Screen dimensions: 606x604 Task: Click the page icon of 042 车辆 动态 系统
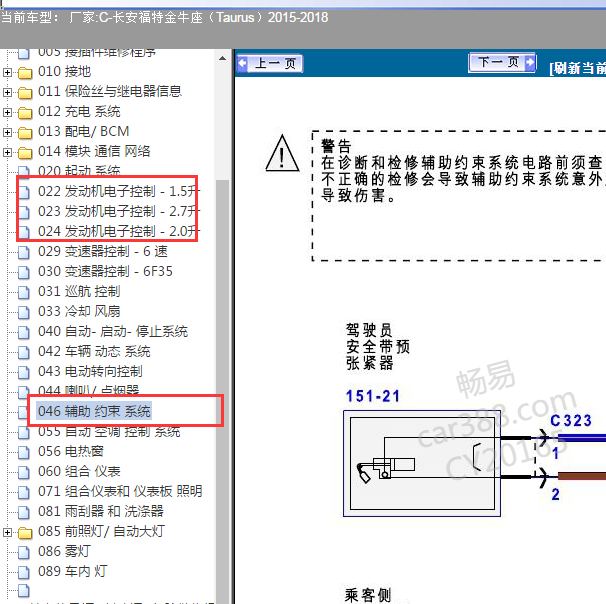click(24, 352)
